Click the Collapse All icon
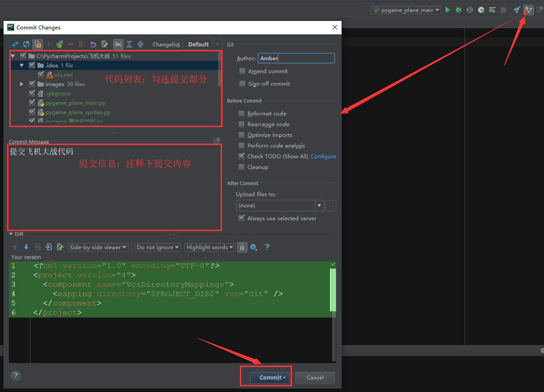 tap(140, 44)
